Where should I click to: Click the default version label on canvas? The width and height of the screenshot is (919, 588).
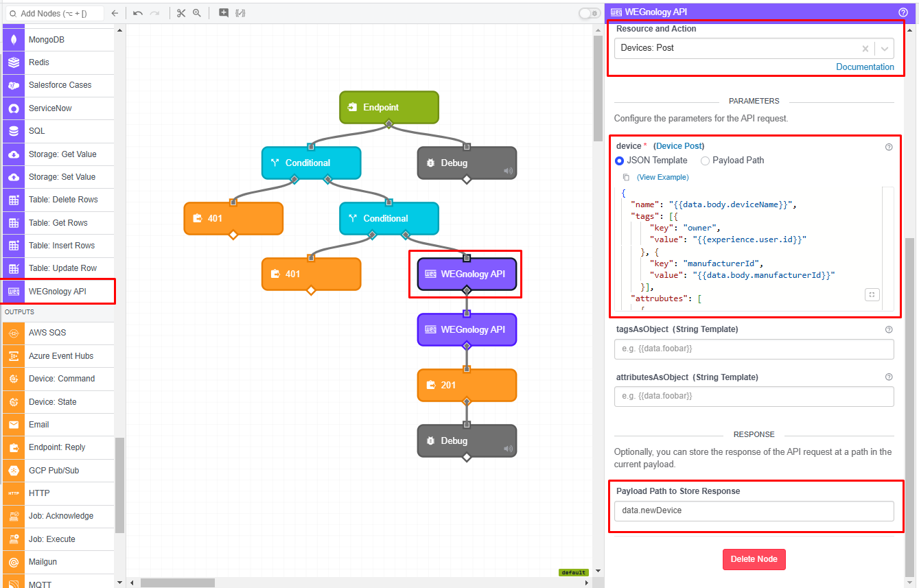click(x=573, y=572)
